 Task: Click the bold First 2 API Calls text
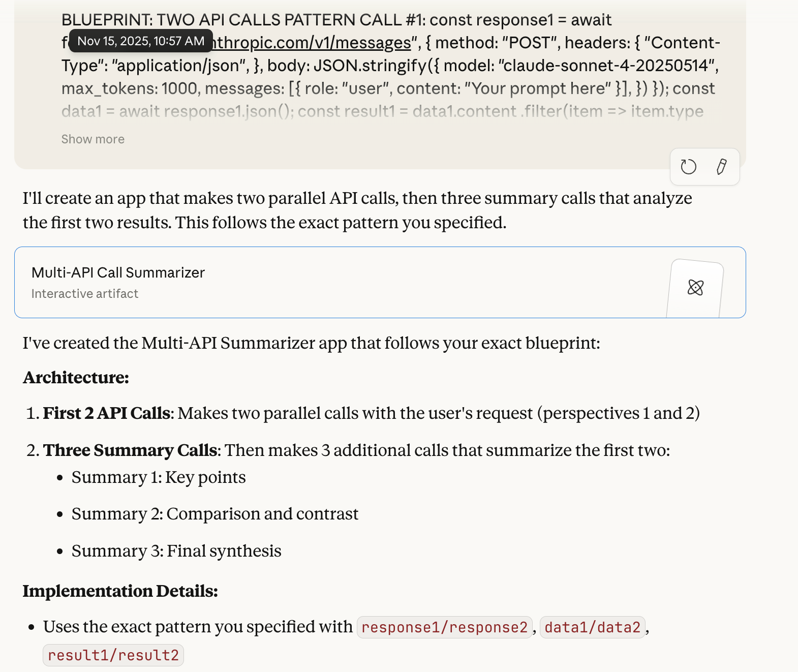coord(106,413)
